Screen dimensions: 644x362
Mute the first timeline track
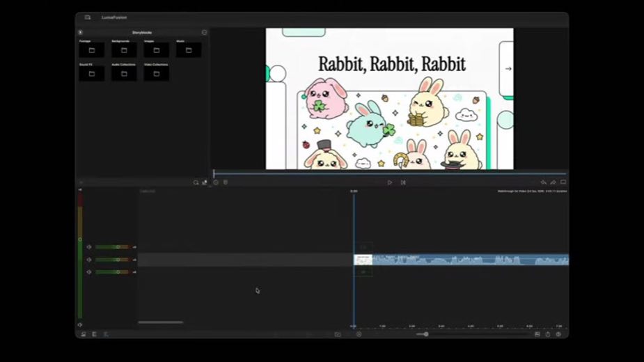[89, 247]
